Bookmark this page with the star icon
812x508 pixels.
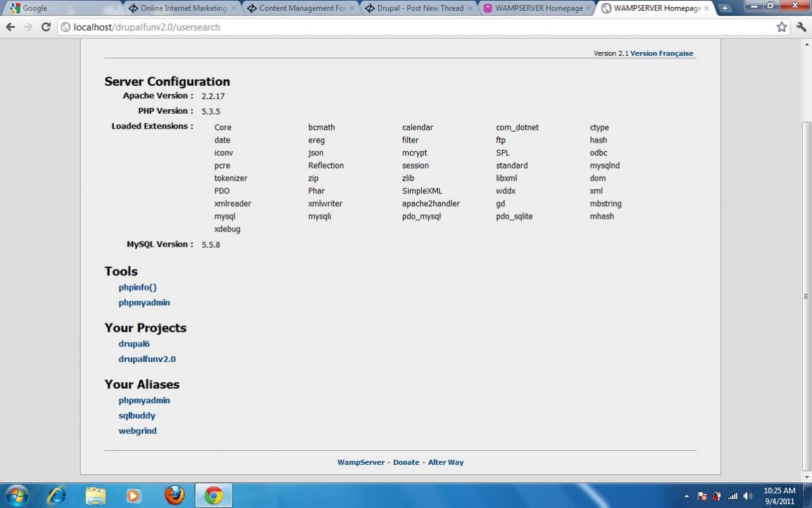[x=782, y=27]
